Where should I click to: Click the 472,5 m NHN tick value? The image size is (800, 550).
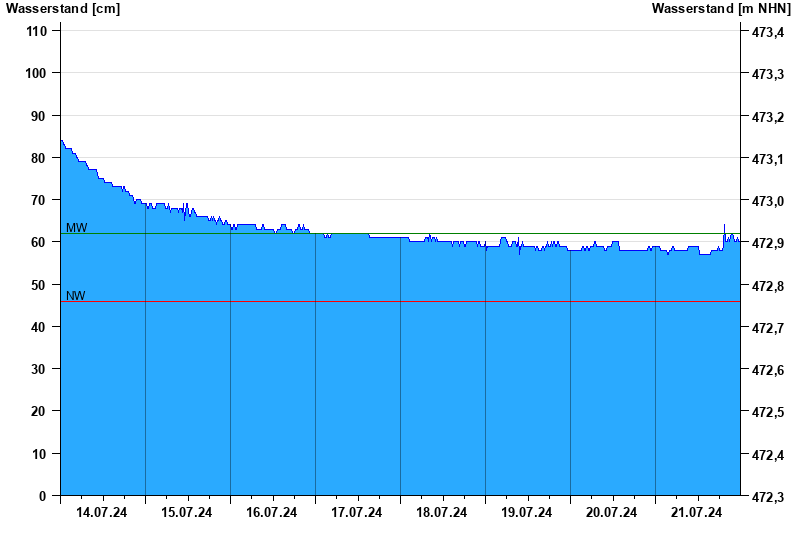point(768,412)
